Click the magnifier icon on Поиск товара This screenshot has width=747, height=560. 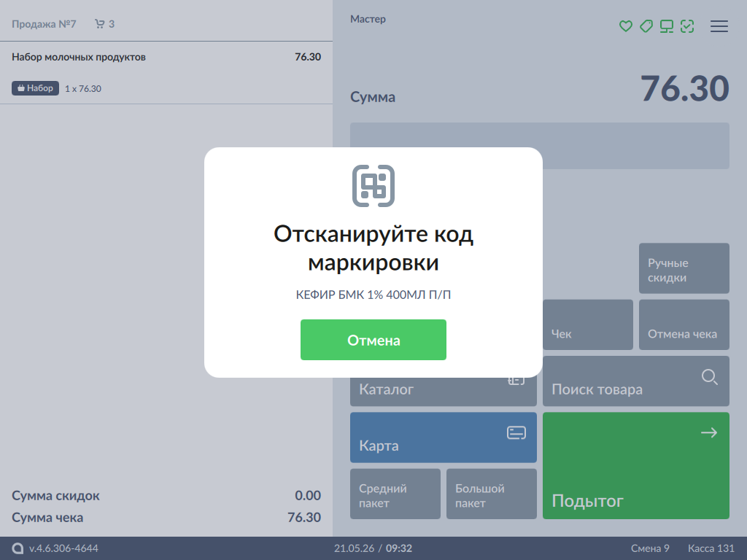pos(709,377)
